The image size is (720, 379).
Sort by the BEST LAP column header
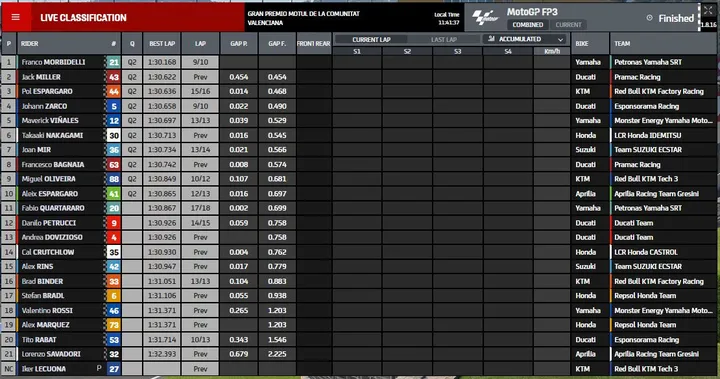click(x=162, y=44)
